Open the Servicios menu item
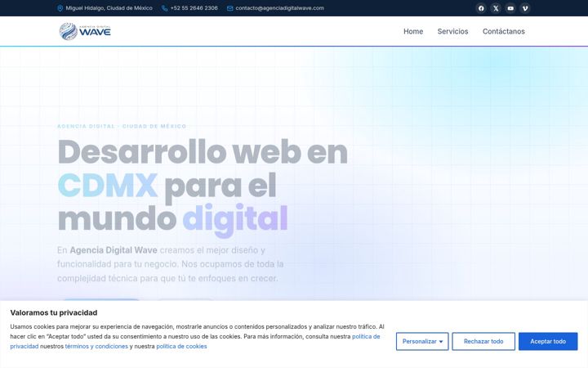Screen dimensions: 588x368 (452, 32)
